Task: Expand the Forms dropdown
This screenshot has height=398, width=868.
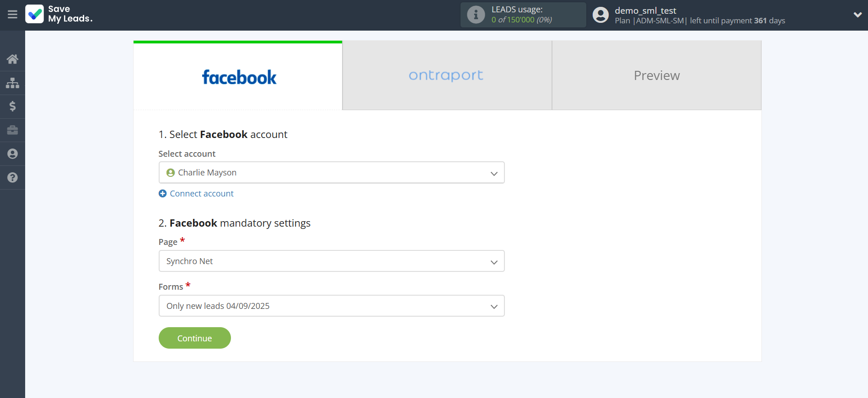Action: pyautogui.click(x=331, y=306)
